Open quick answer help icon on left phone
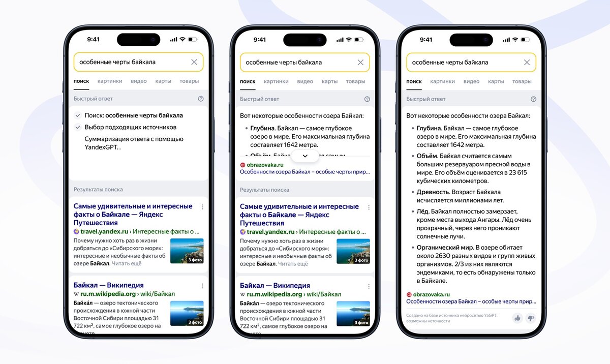 [201, 99]
